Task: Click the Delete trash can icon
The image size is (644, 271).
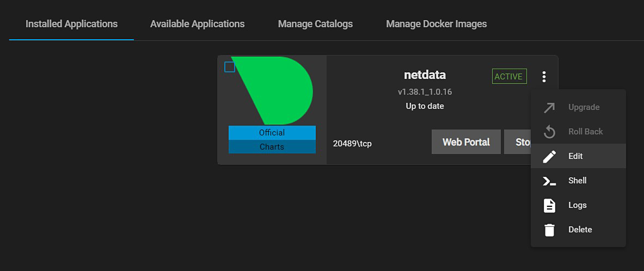Action: tap(549, 230)
